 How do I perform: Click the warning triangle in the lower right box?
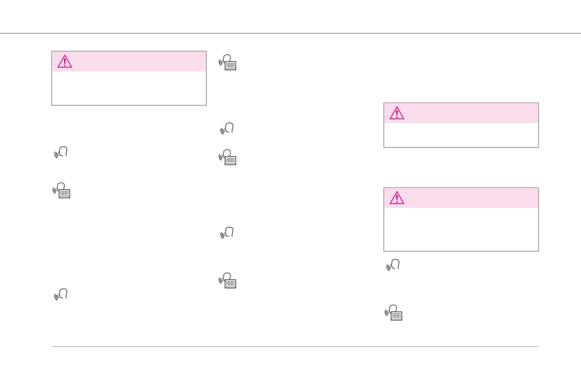click(397, 198)
